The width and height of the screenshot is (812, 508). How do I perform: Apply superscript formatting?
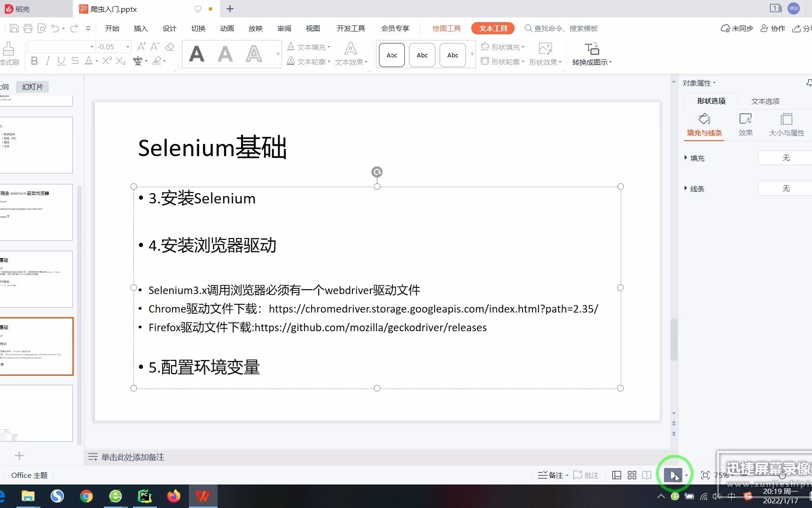(107, 61)
